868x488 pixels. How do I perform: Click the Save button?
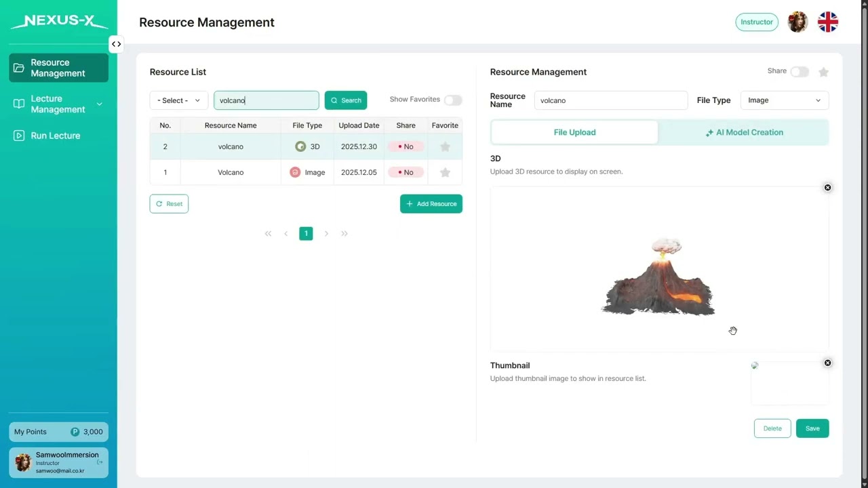(812, 428)
